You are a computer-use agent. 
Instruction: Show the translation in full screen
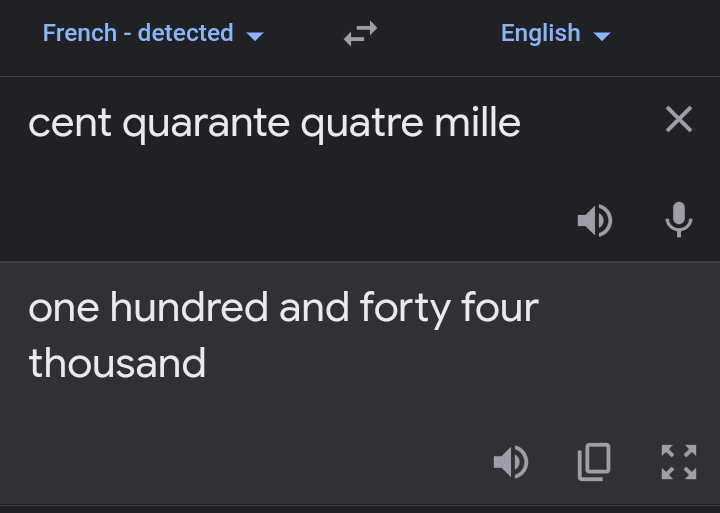(x=679, y=462)
